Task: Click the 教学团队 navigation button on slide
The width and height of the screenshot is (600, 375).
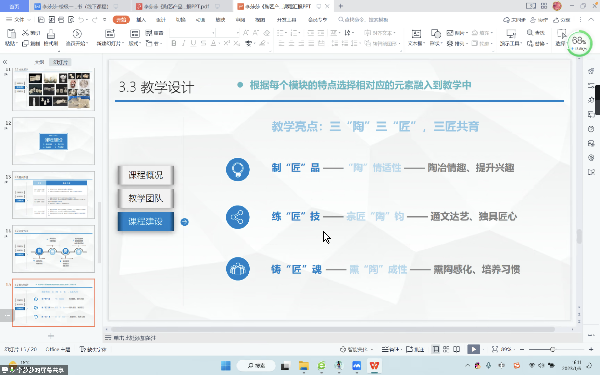Action: click(146, 198)
